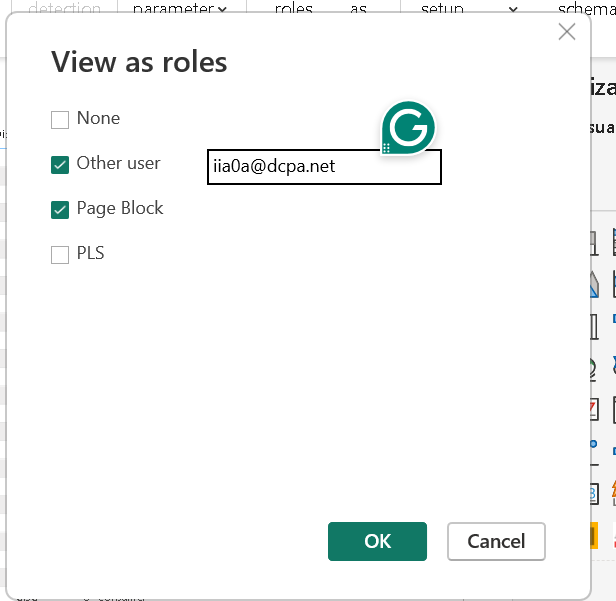Open the schema dropdown in ribbon
Viewport: 616px width, 601px height.
pos(586,9)
